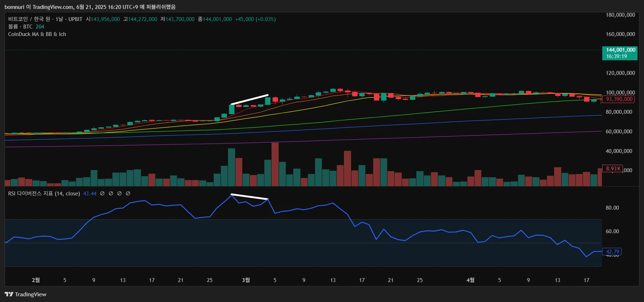The height and width of the screenshot is (302, 644).
Task: Click the green current price label 144,001,000
Action: 620,53
